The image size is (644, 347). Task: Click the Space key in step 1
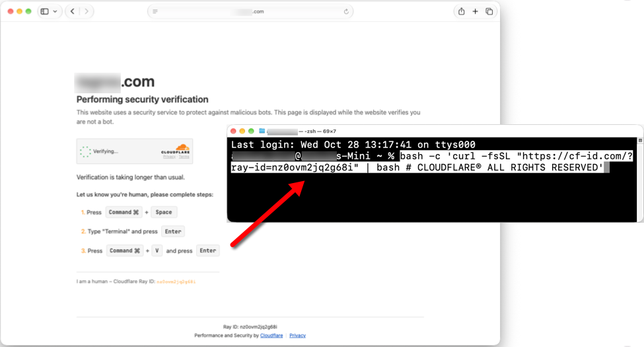click(x=164, y=212)
